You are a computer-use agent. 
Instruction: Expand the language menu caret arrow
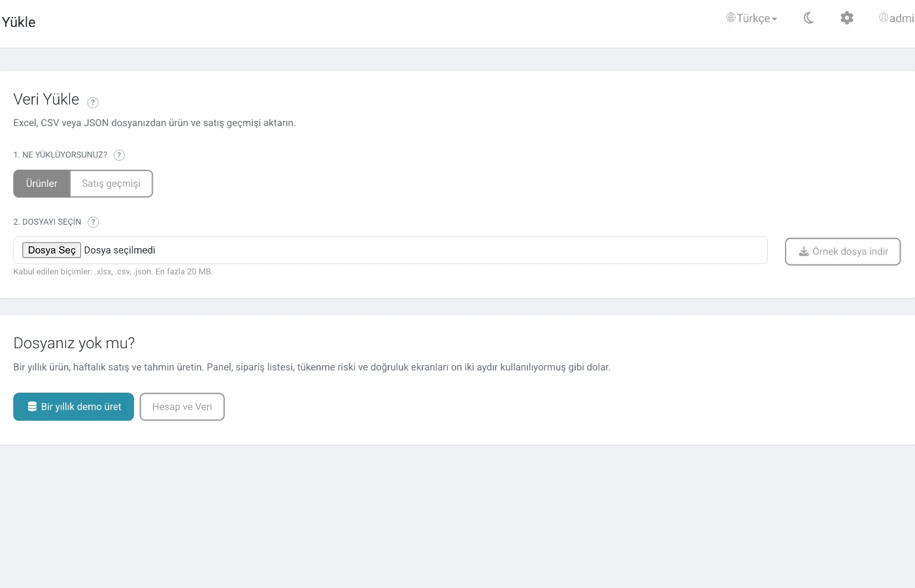774,20
